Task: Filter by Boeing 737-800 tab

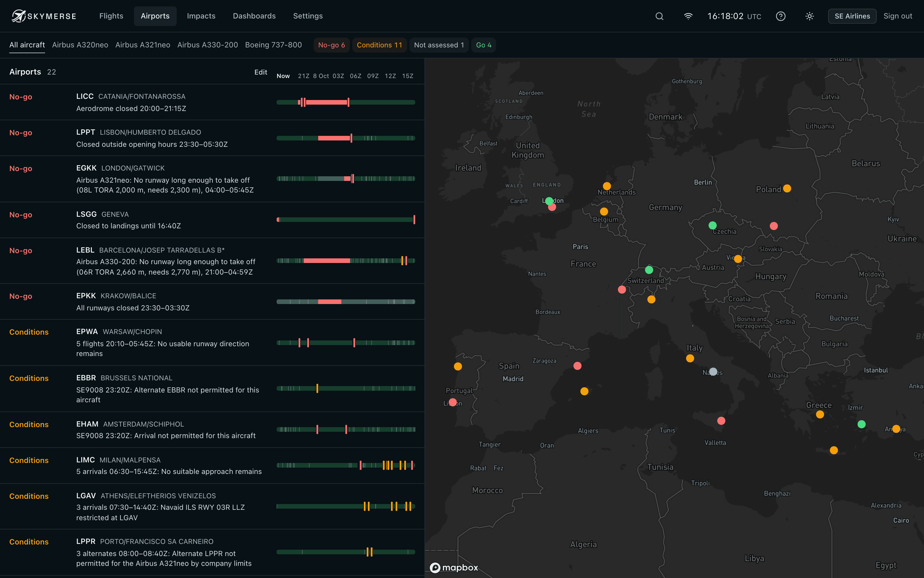Action: 273,45
